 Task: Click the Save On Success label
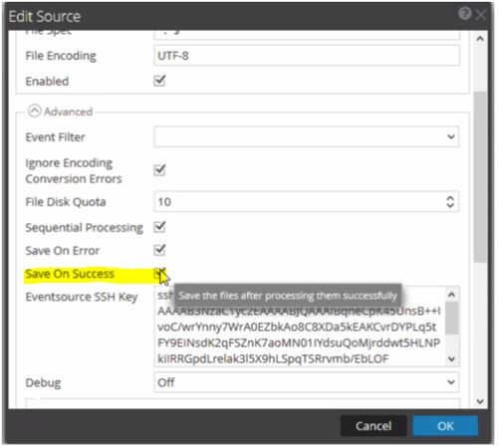[70, 274]
